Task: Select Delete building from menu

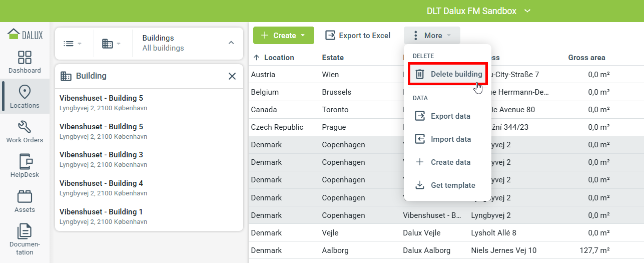Action: 448,74
